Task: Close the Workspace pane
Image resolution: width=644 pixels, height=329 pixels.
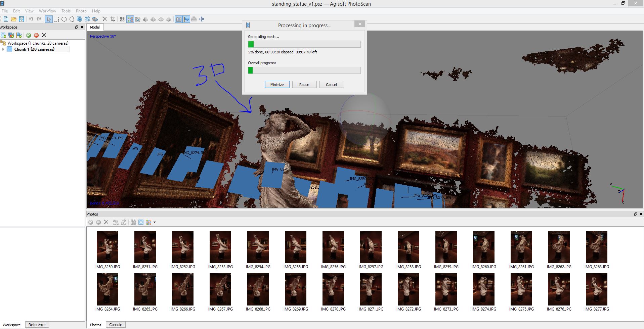Action: tap(82, 27)
